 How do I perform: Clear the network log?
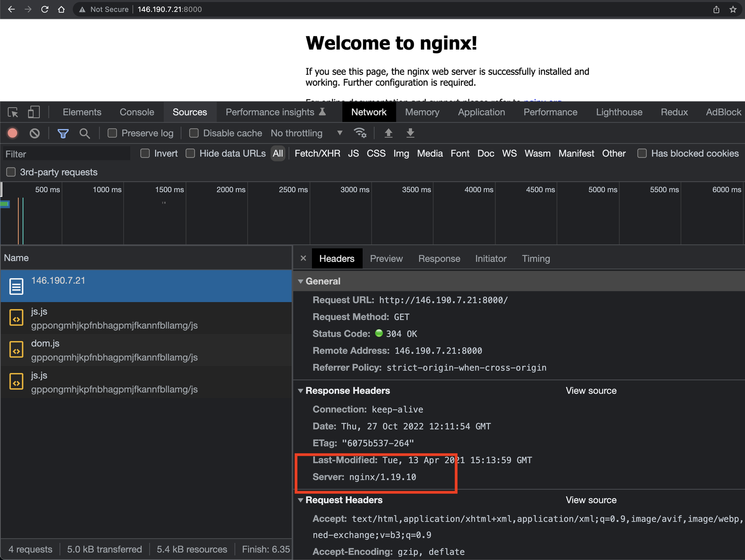tap(35, 133)
